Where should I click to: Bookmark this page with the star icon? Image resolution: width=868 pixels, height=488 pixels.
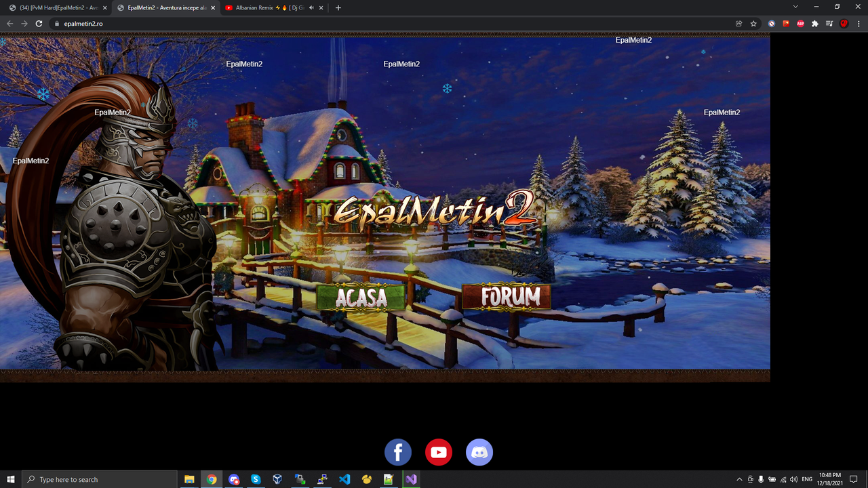coord(753,23)
